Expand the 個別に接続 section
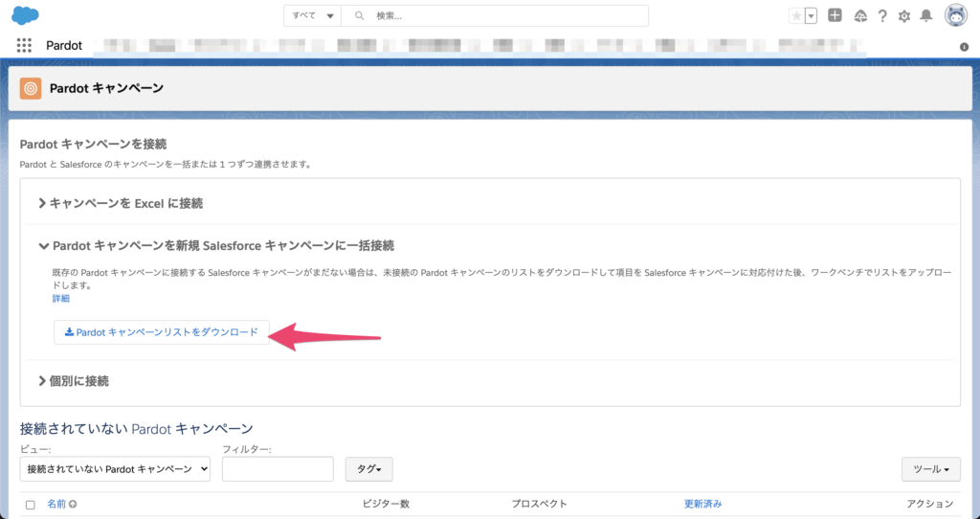980x519 pixels. 73,381
